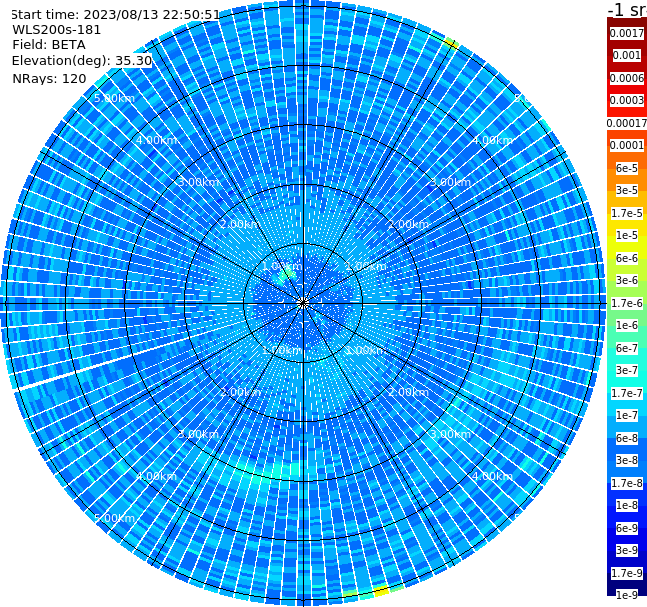Click the 1e-7 colorbar label
The image size is (647, 607).
626,415
